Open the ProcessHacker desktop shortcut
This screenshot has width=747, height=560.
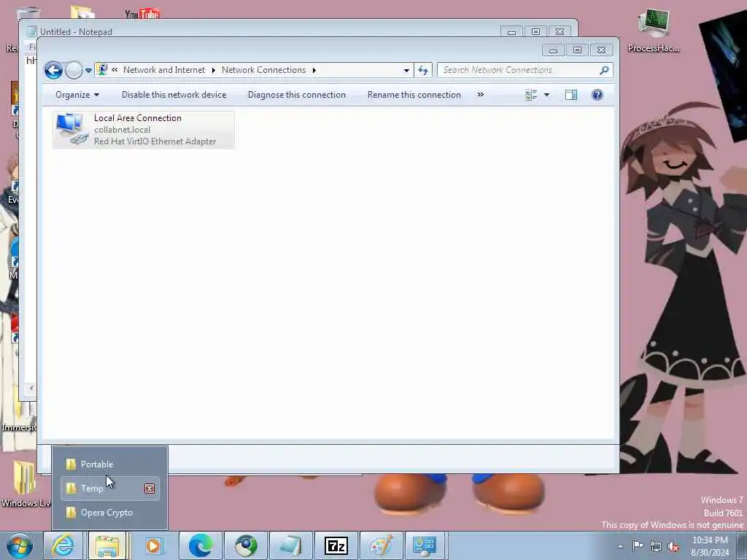[x=654, y=29]
